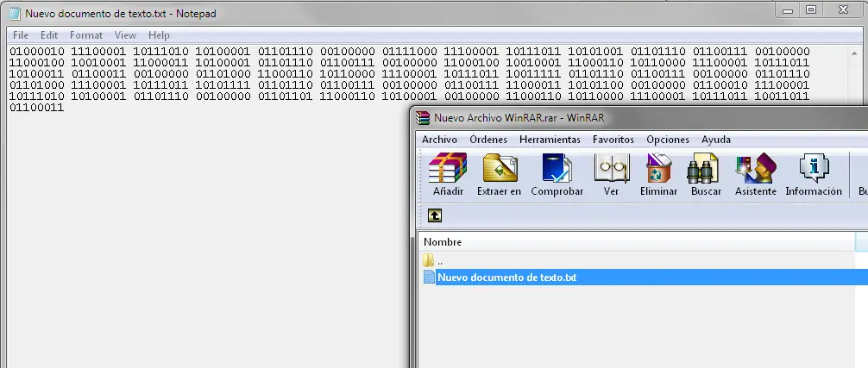This screenshot has width=868, height=368.
Task: Click the Comprobar toolbar icon in WinRAR
Action: pyautogui.click(x=557, y=168)
